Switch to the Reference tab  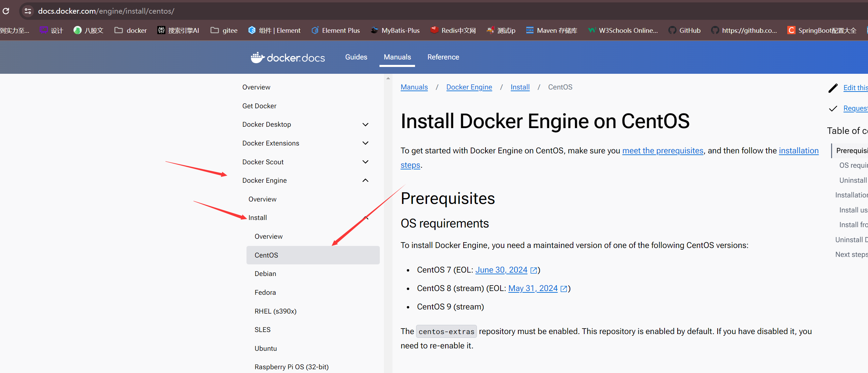(x=443, y=57)
